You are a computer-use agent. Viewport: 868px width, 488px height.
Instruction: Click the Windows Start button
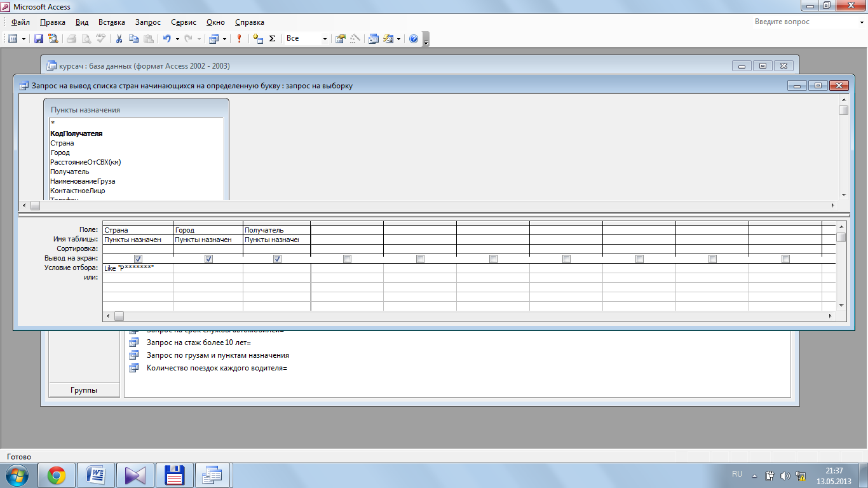point(17,475)
